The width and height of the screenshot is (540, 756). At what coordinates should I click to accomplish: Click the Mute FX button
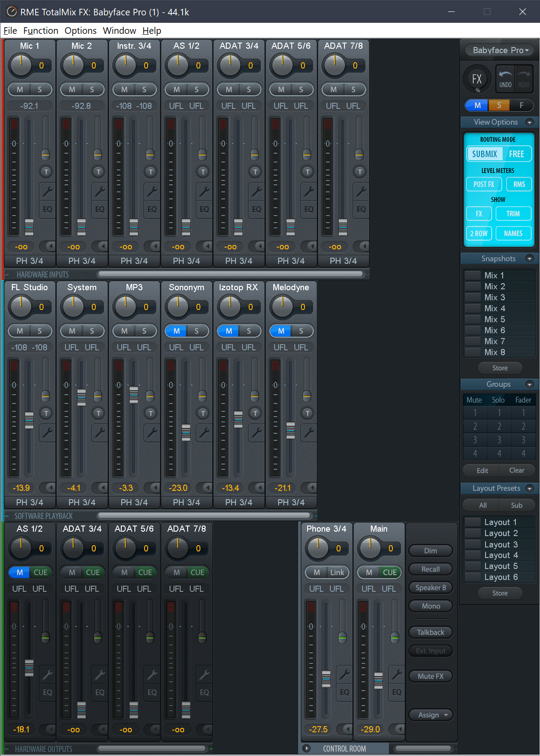click(x=431, y=677)
